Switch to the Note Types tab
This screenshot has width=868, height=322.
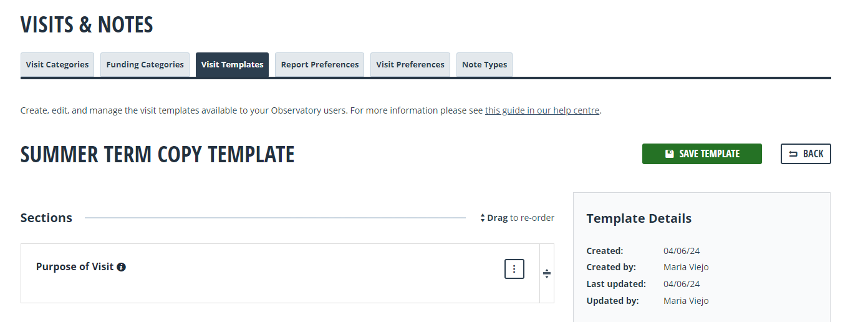tap(485, 65)
